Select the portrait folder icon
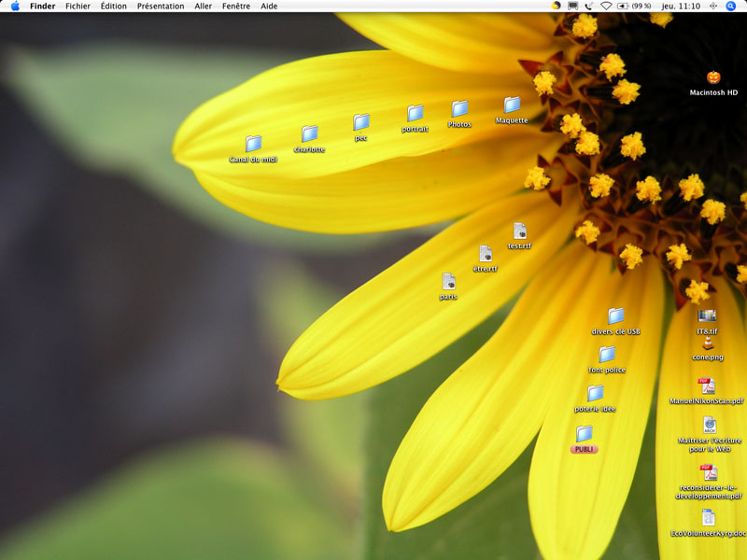The height and width of the screenshot is (560, 747). point(415,113)
